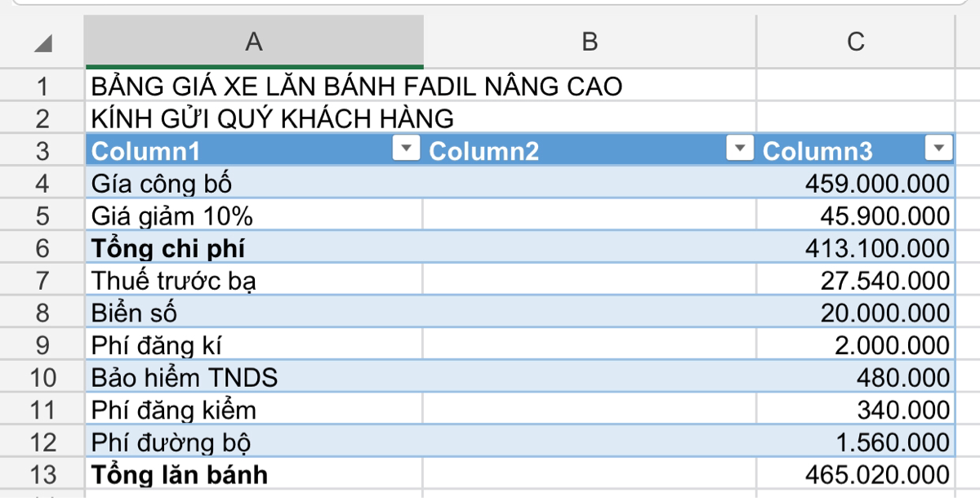Select row 13 header
The height and width of the screenshot is (498, 980).
(x=42, y=474)
